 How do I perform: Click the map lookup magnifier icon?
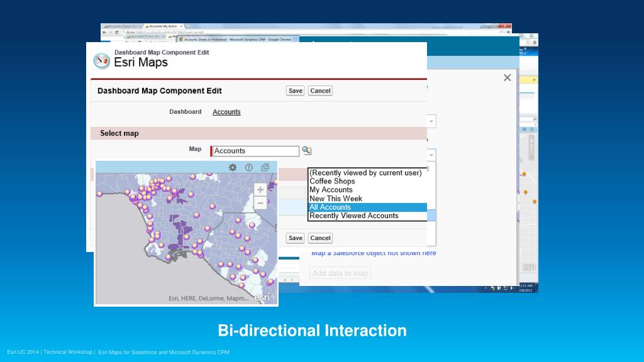306,151
